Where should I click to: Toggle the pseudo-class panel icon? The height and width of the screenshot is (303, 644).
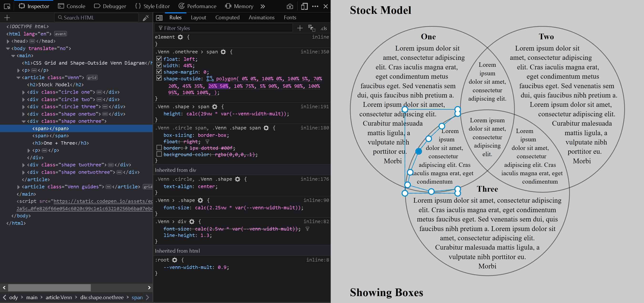pos(312,28)
